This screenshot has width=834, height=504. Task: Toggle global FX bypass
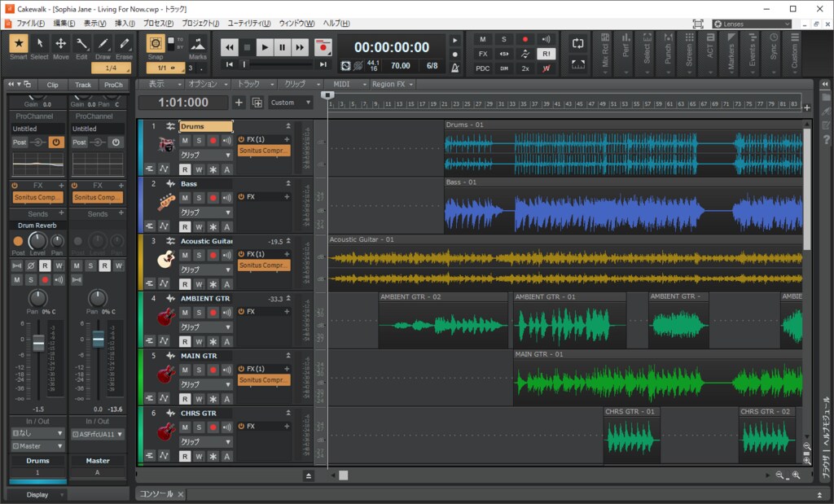[482, 54]
